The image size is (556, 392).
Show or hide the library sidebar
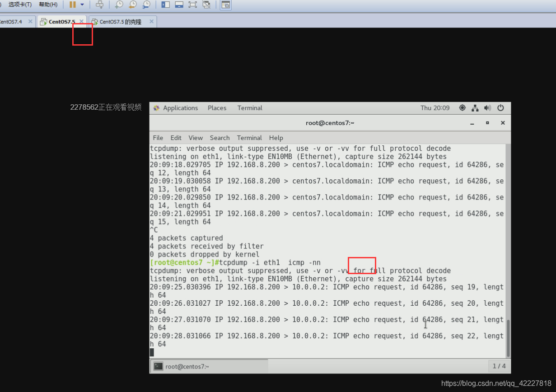(x=165, y=5)
